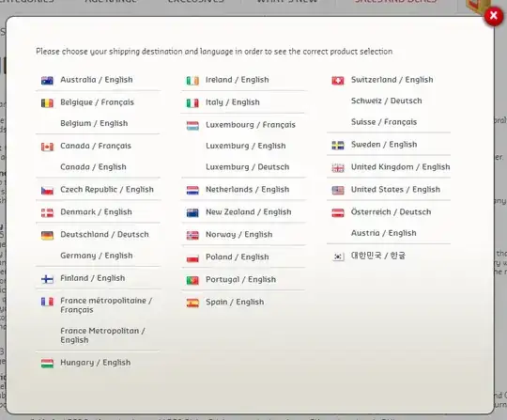Image resolution: width=507 pixels, height=420 pixels.
Task: Select Denmark / English
Action: 96,212
